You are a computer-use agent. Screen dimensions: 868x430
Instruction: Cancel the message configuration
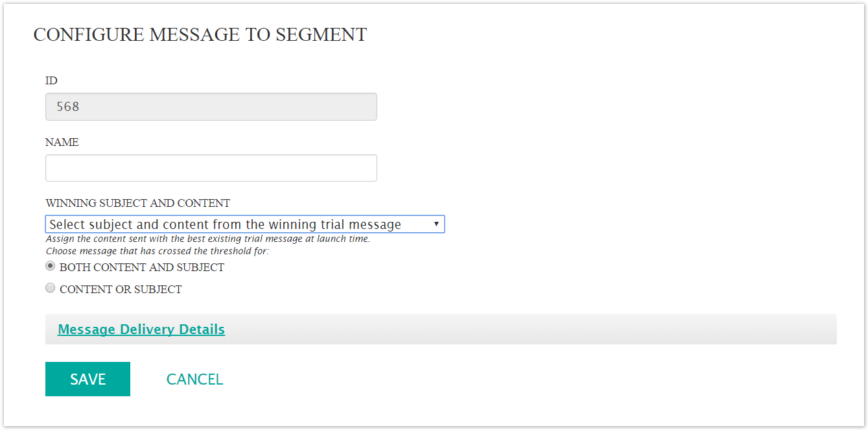pos(194,379)
